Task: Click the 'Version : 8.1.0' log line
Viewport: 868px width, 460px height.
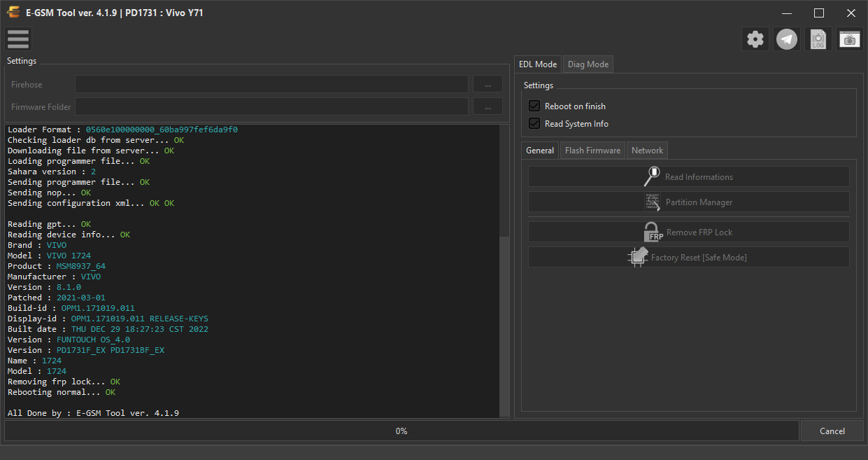Action: (x=44, y=287)
